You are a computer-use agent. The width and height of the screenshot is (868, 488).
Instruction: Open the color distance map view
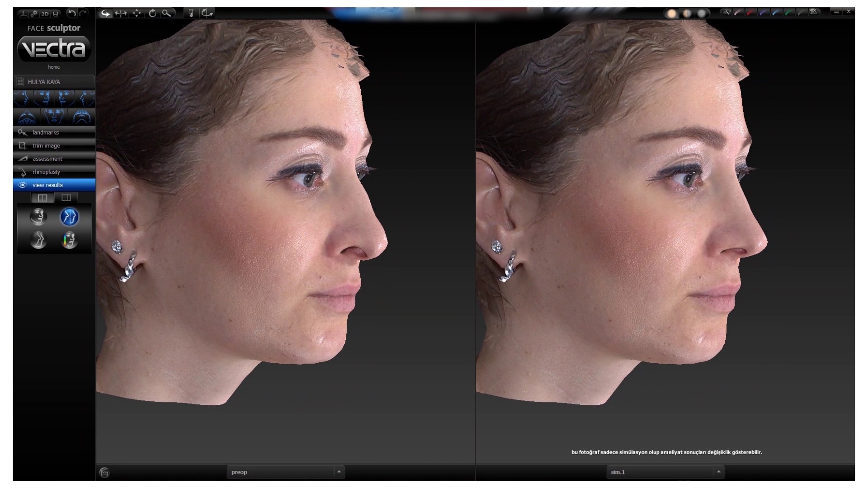coord(69,240)
